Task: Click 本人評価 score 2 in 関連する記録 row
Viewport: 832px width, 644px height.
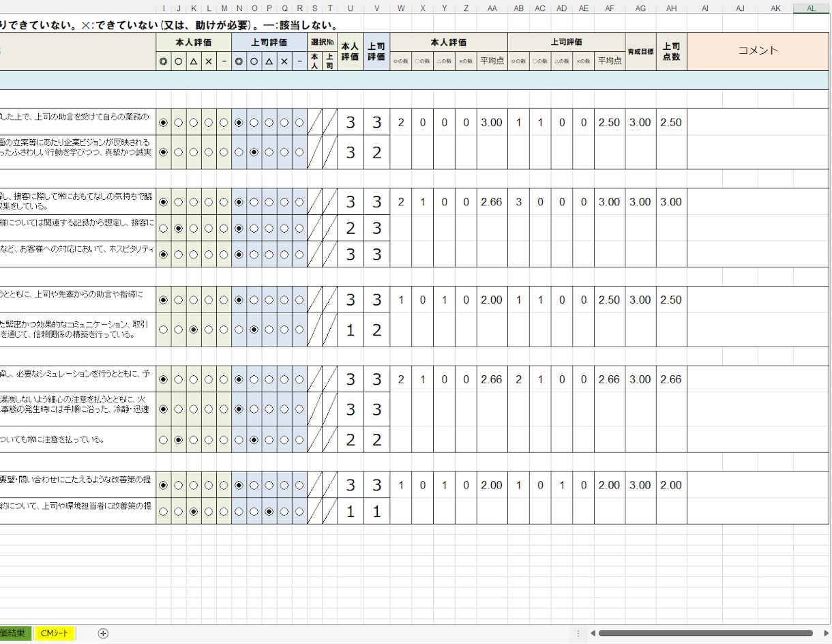Action: [351, 228]
